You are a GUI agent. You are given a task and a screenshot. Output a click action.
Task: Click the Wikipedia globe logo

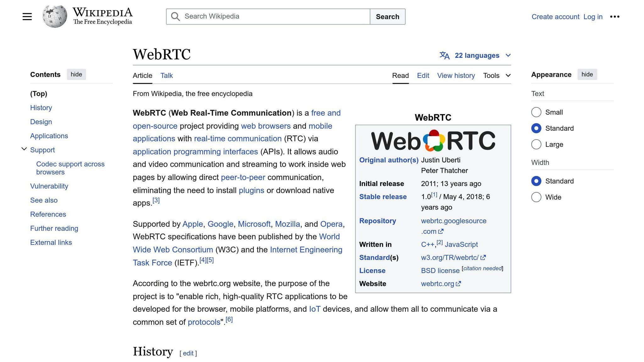tap(55, 16)
